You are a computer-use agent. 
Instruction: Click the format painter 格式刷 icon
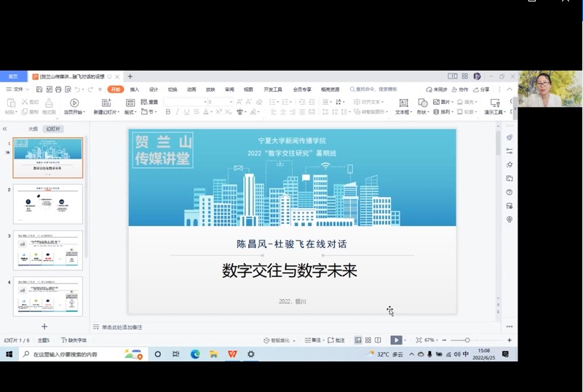pyautogui.click(x=49, y=103)
